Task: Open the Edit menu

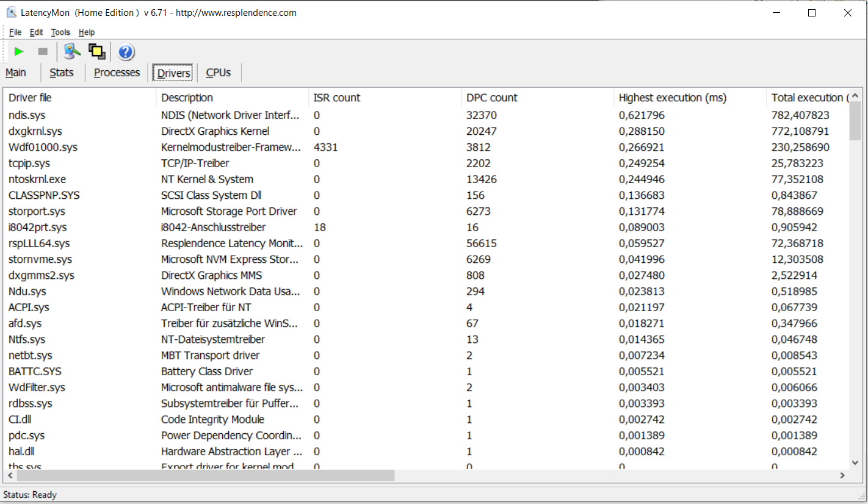Action: coord(37,32)
